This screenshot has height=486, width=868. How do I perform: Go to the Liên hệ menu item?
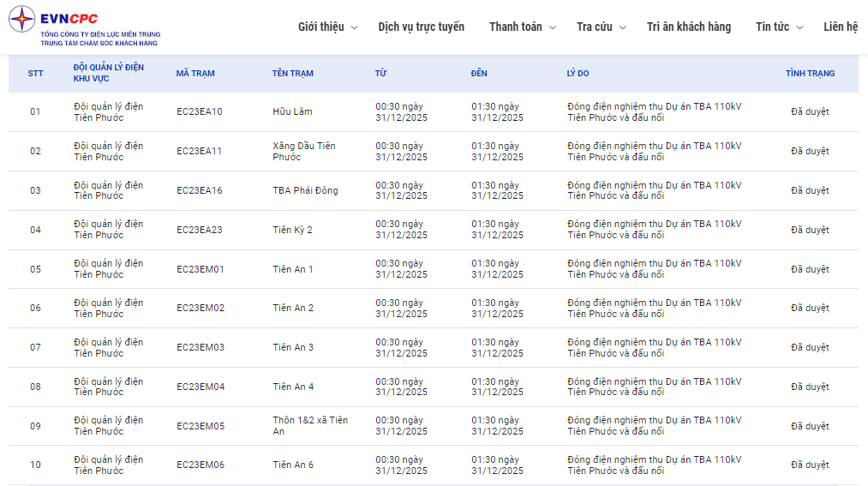840,27
